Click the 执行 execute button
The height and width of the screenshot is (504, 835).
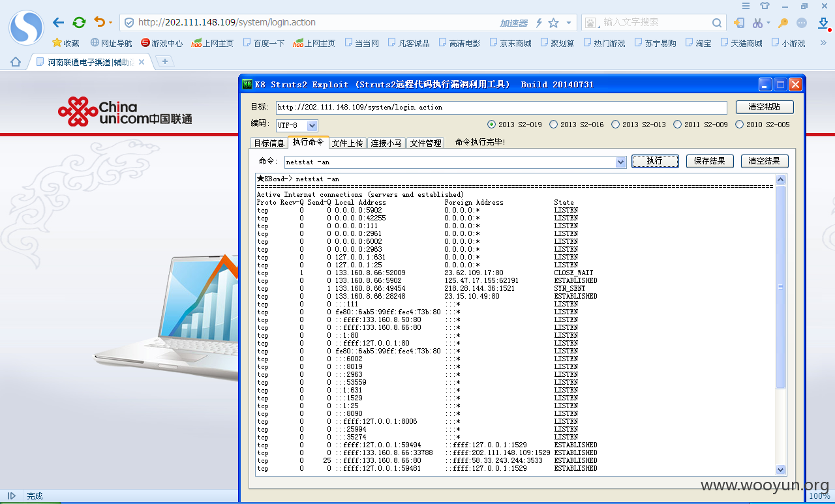tap(655, 161)
